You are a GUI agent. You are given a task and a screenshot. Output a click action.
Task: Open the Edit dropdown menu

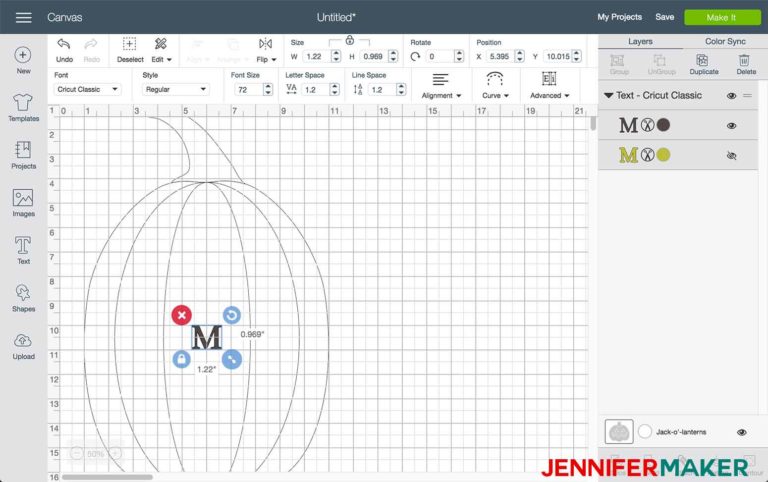(161, 50)
